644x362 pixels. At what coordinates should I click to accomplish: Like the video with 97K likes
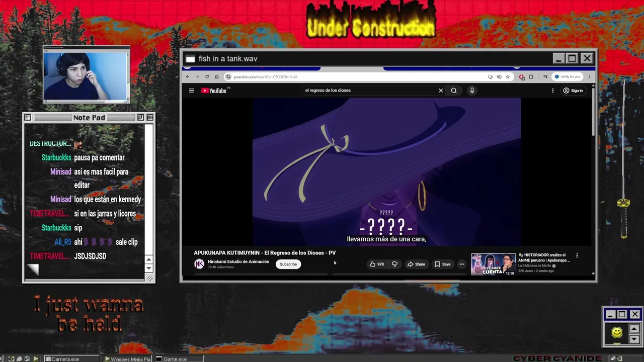(x=377, y=264)
